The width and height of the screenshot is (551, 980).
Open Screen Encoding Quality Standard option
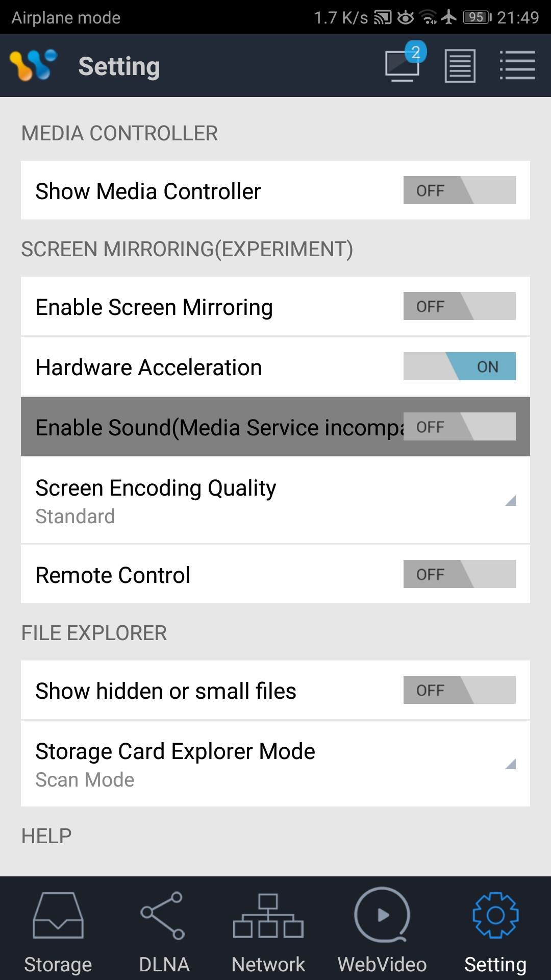75,517
